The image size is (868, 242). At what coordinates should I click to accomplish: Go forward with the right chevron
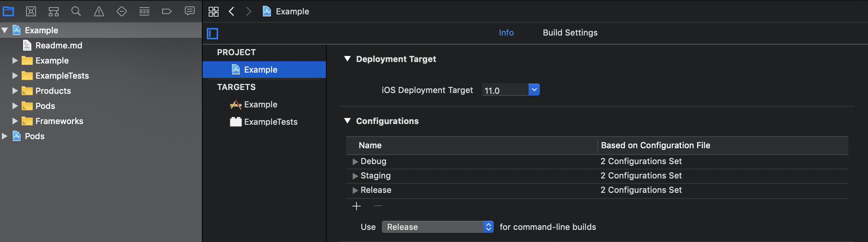pyautogui.click(x=248, y=11)
